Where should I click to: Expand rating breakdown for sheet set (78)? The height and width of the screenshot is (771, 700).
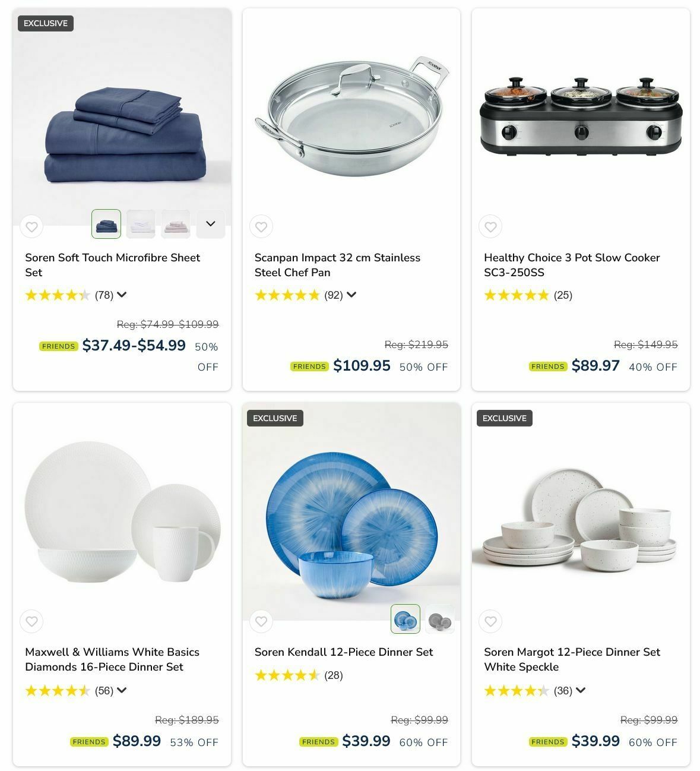tap(122, 295)
